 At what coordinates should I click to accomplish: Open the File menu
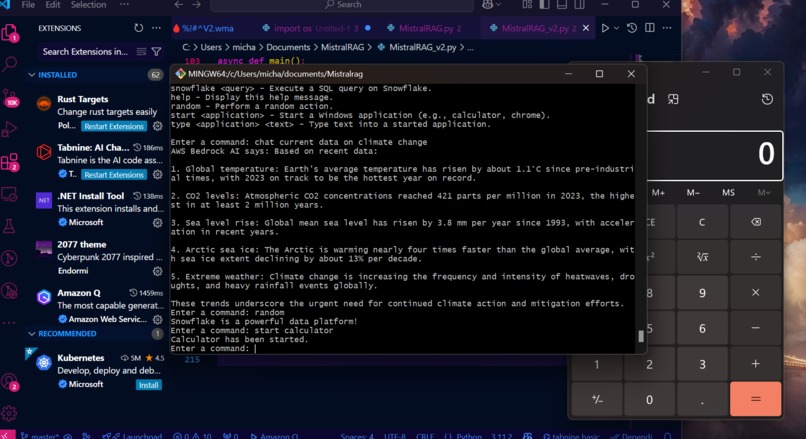[28, 5]
